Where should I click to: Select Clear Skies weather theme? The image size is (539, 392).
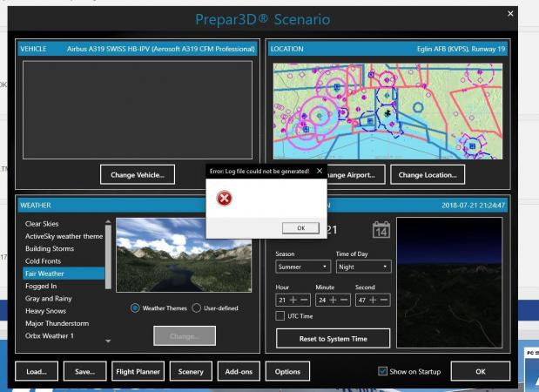[x=64, y=224]
